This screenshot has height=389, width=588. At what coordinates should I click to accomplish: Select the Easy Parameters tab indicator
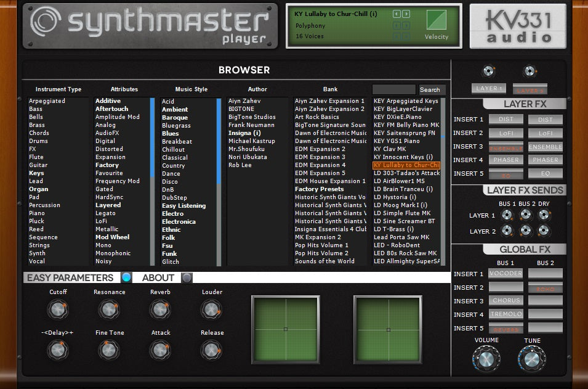tap(126, 277)
